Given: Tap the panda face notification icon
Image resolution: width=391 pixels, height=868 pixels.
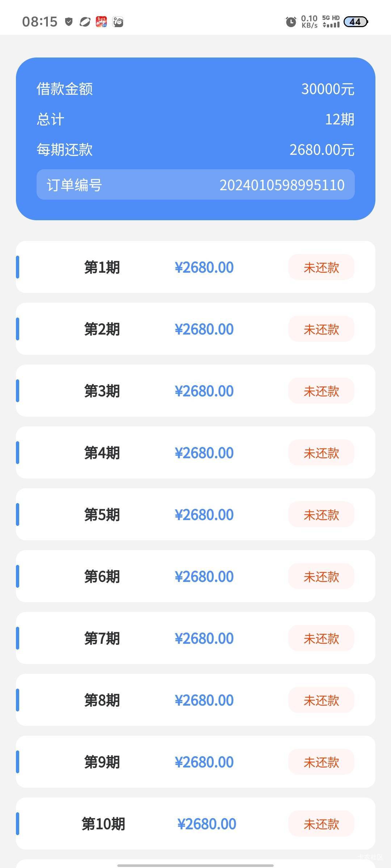Looking at the screenshot, I should click(118, 22).
